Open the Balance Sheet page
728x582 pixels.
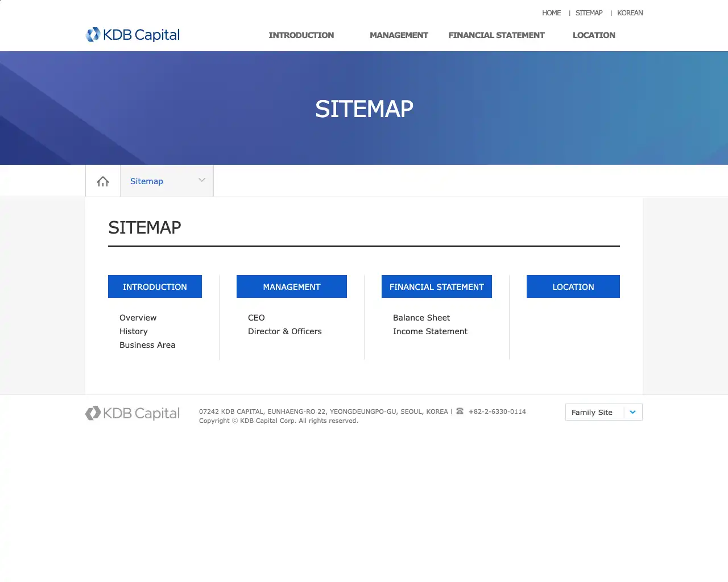421,318
